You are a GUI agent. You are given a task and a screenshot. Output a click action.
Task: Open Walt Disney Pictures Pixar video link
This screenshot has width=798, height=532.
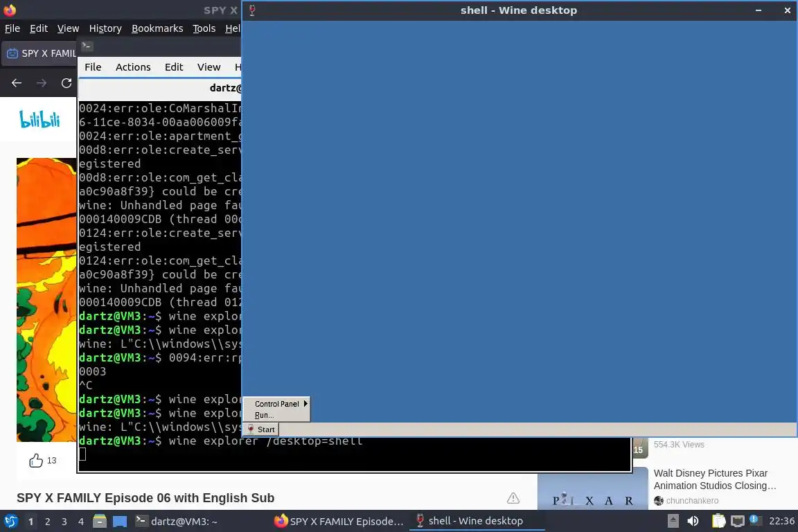pyautogui.click(x=715, y=479)
